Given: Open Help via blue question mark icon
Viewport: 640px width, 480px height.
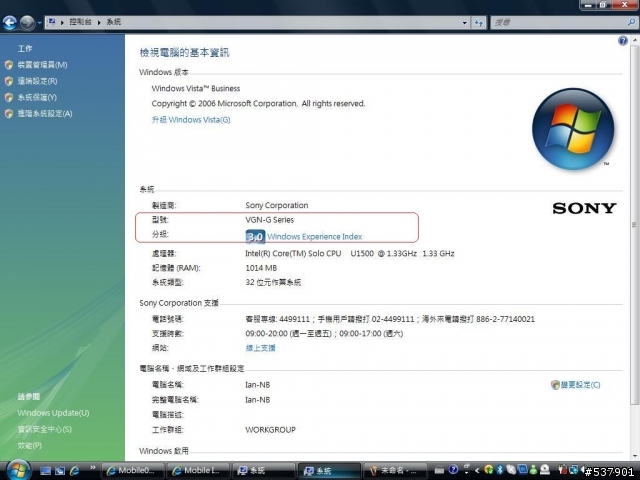Looking at the screenshot, I should point(623,40).
